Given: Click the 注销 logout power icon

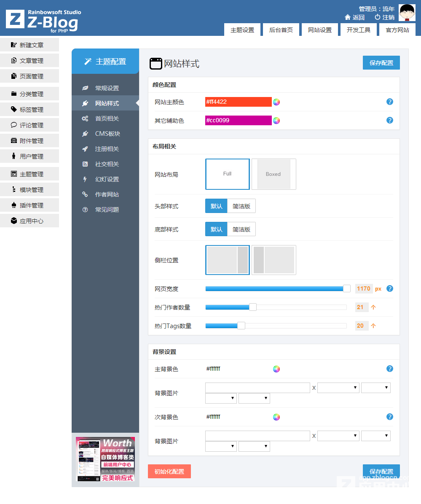Looking at the screenshot, I should [x=377, y=17].
